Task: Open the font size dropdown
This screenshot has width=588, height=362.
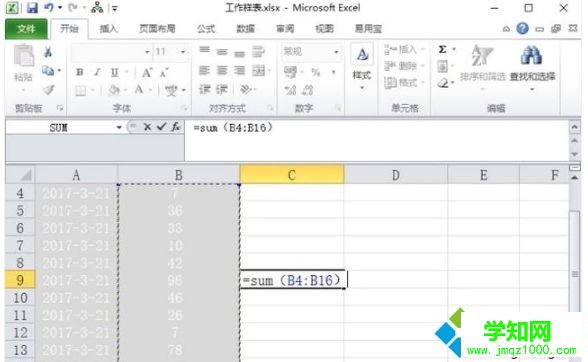Action: tap(183, 52)
